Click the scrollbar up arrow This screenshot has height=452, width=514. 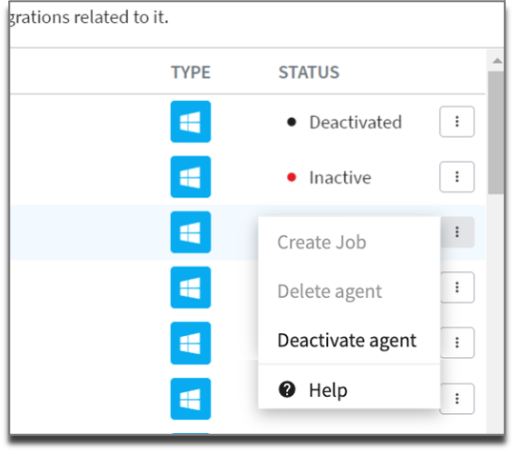[x=497, y=61]
